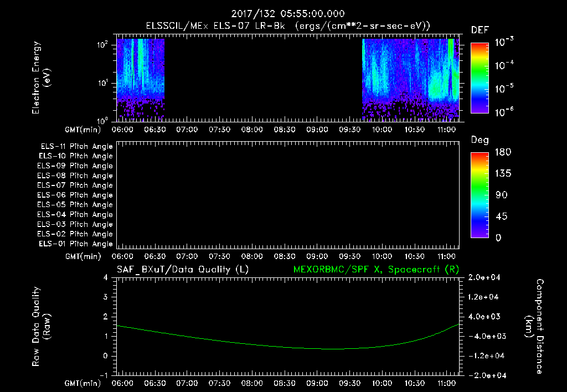Screen dimensions: 567x392
Task: Click the '45' value on Deg scale
Action: click(x=502, y=216)
